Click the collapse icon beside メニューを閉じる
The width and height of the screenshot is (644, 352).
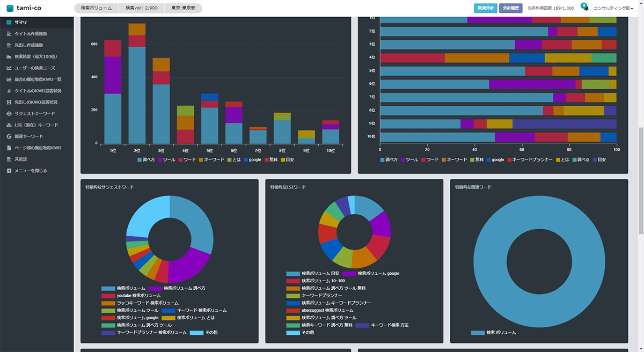(9, 171)
